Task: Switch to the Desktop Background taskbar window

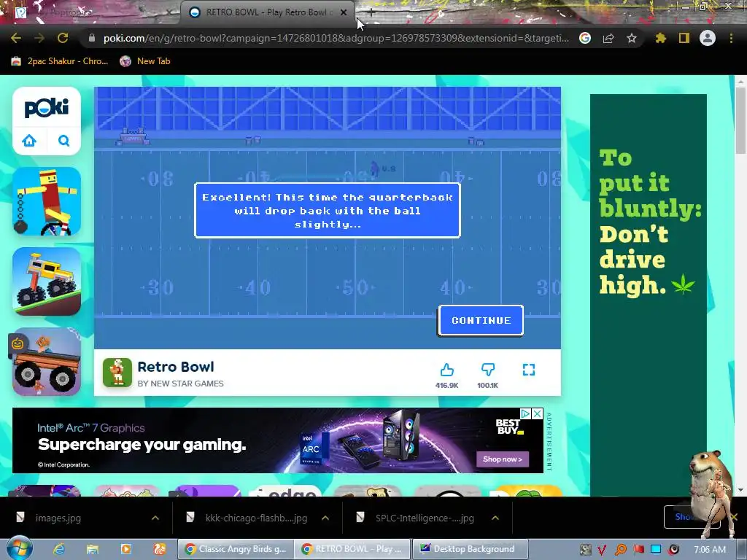Action: 471,549
